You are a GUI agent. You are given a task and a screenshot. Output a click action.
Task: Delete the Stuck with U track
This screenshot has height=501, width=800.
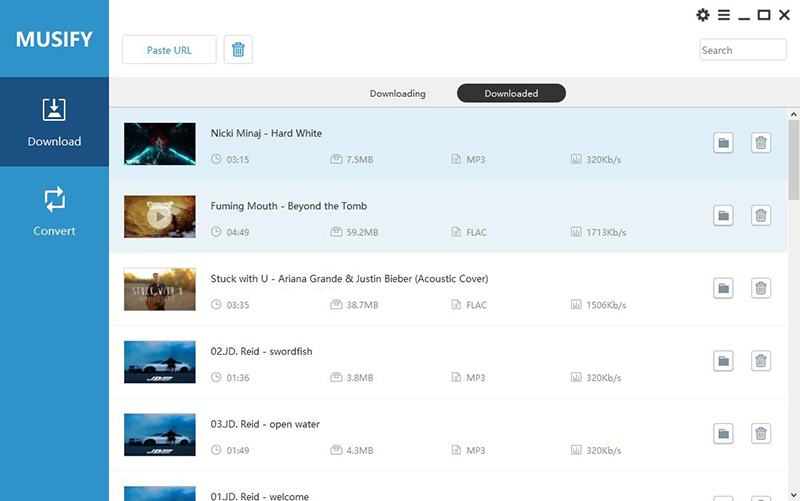[x=761, y=288]
